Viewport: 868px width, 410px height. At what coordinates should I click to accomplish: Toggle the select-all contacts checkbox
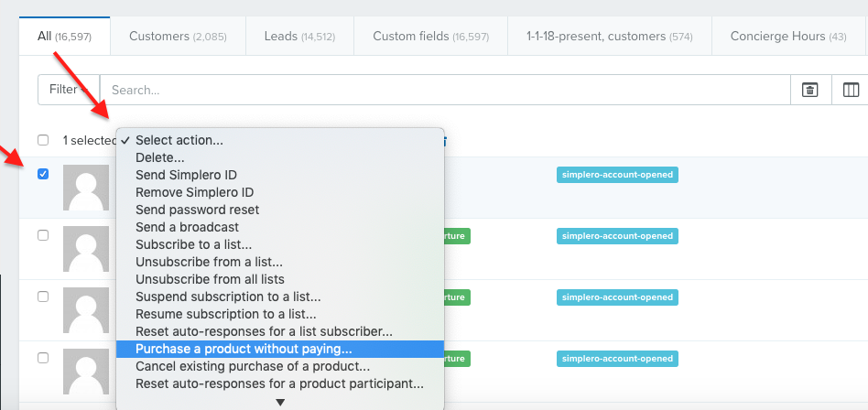coord(43,140)
